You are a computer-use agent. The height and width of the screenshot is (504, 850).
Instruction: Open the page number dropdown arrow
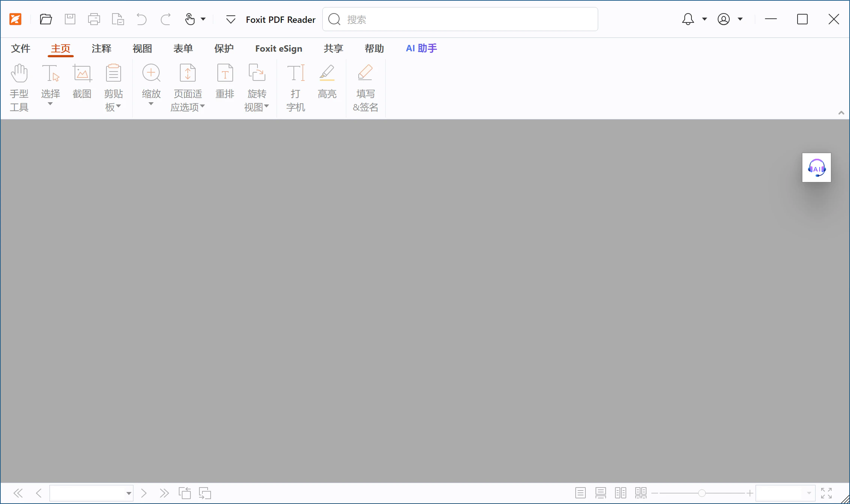(129, 494)
